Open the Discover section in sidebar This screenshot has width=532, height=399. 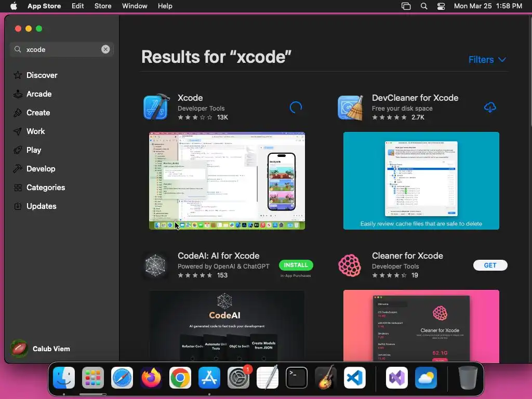(x=35, y=75)
